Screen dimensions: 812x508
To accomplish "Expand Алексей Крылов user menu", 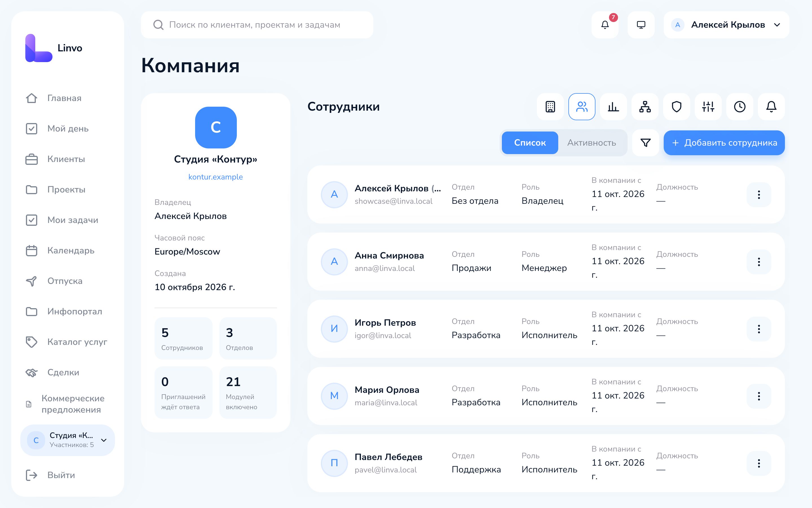I will [x=726, y=25].
